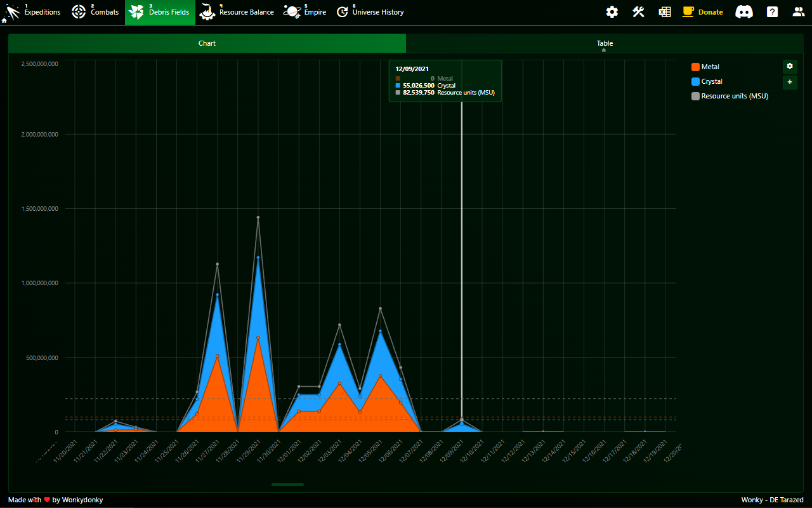Click the 55,026,500 Crystal tooltip value
Screen dimensions: 812x508
[419, 85]
